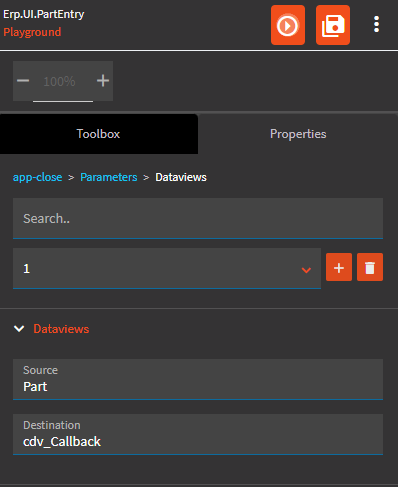The image size is (398, 487).
Task: Open the three-dot overflow menu
Action: click(x=376, y=24)
